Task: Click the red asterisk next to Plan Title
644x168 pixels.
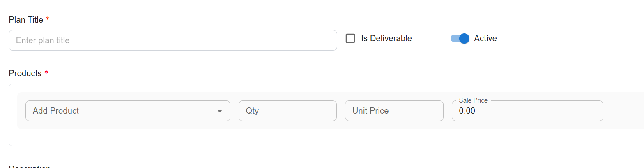Action: click(x=48, y=19)
